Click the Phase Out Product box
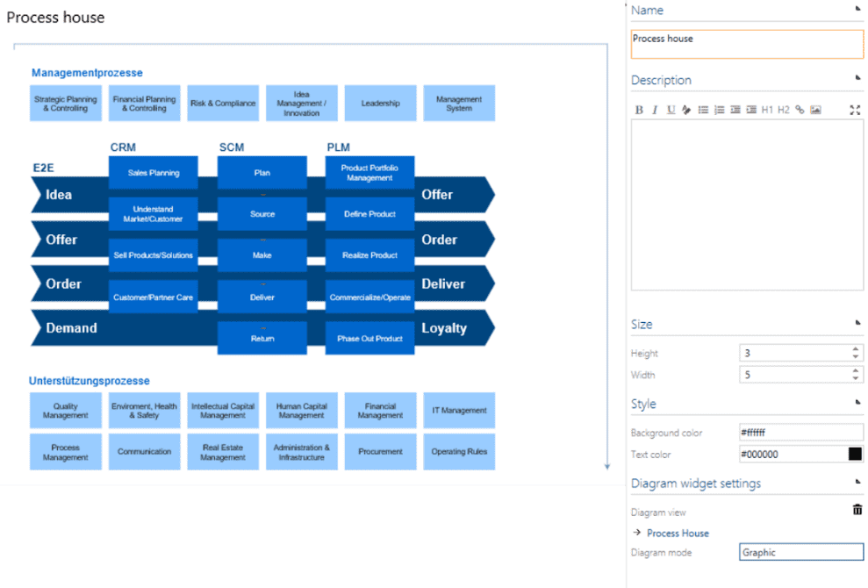The width and height of the screenshot is (868, 588). click(369, 338)
